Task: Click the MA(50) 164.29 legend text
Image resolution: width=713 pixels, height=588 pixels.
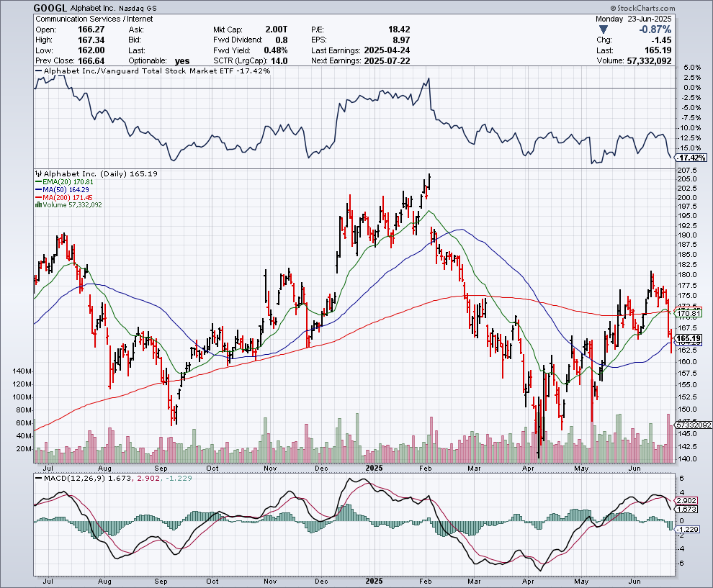Action: click(66, 189)
